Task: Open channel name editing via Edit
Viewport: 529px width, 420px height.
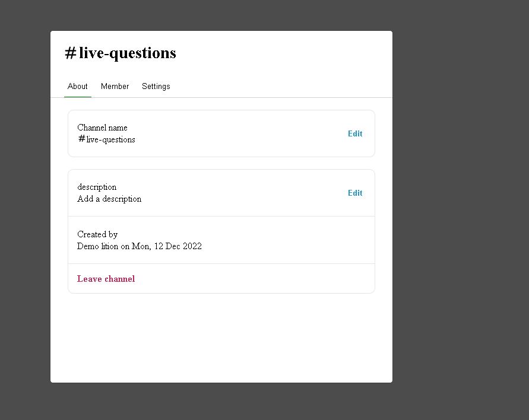Action: (x=354, y=133)
